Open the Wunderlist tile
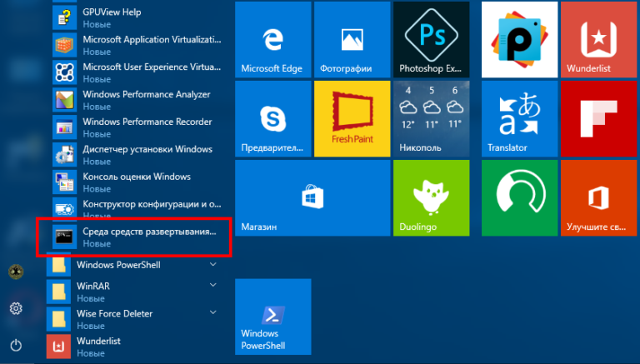The width and height of the screenshot is (640, 364). point(599,39)
